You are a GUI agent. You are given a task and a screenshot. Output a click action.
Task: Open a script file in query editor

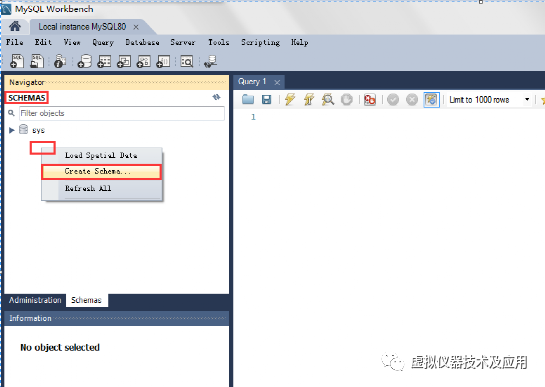pyautogui.click(x=248, y=99)
